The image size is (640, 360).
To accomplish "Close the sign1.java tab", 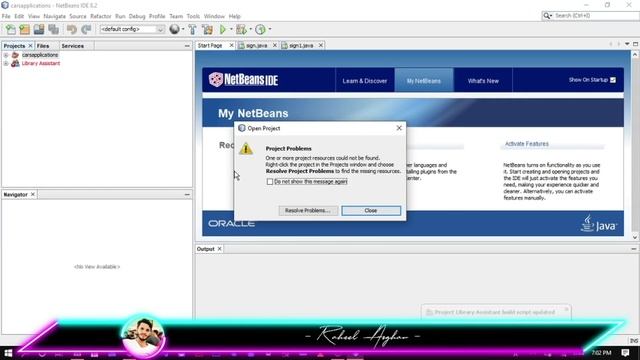I will pyautogui.click(x=321, y=45).
